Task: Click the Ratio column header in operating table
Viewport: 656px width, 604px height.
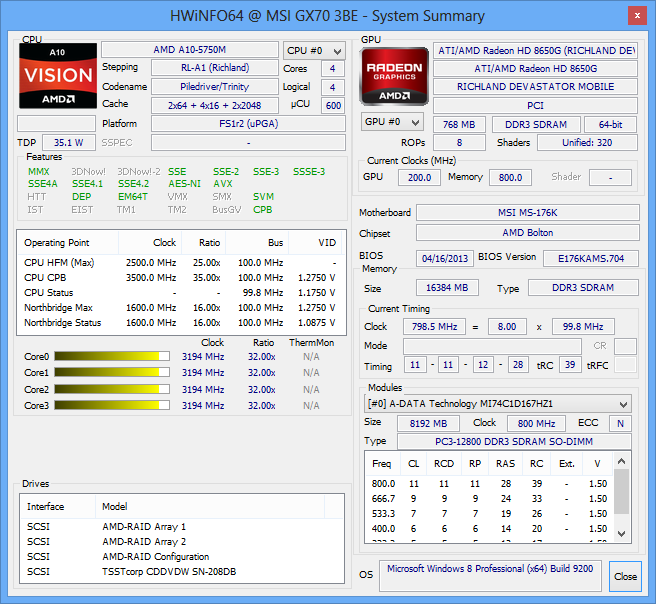Action: click(x=203, y=243)
